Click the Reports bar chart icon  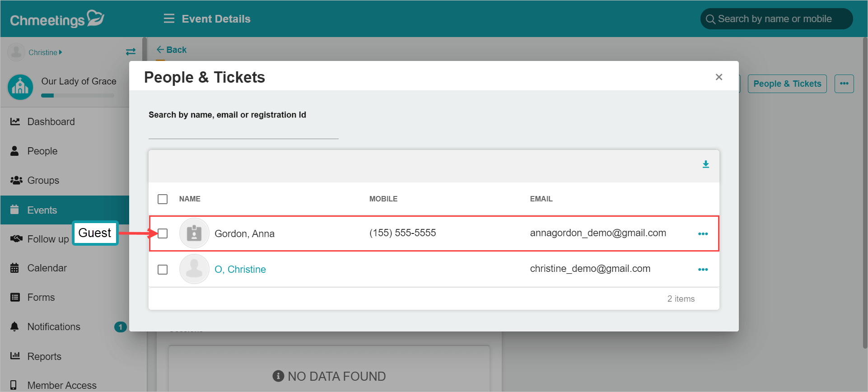15,356
